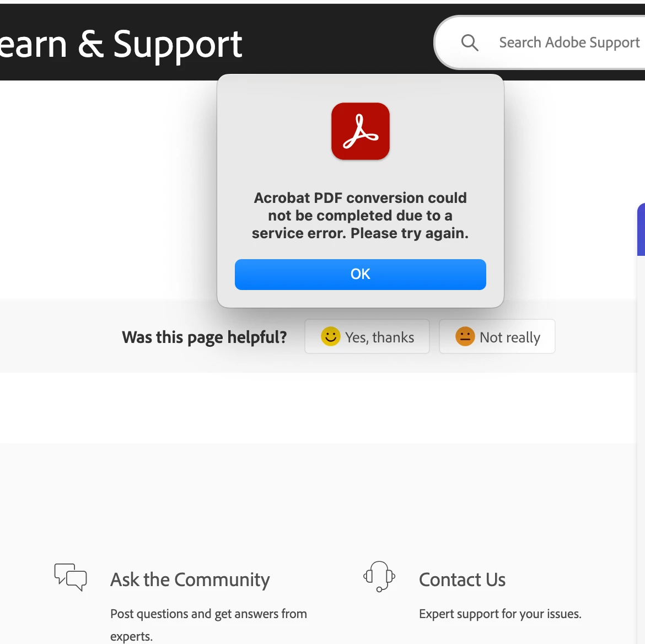This screenshot has height=644, width=645.
Task: Choose the "Yes, thanks" feedback button
Action: coord(367,336)
